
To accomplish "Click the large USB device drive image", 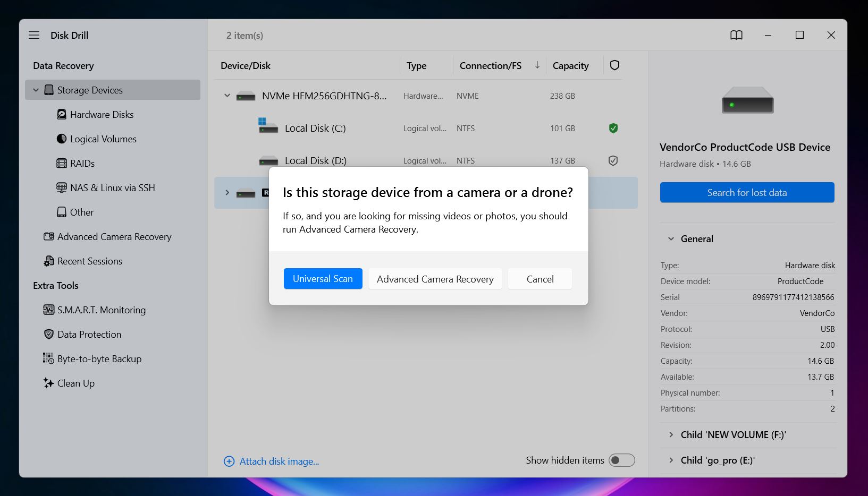I will (747, 100).
